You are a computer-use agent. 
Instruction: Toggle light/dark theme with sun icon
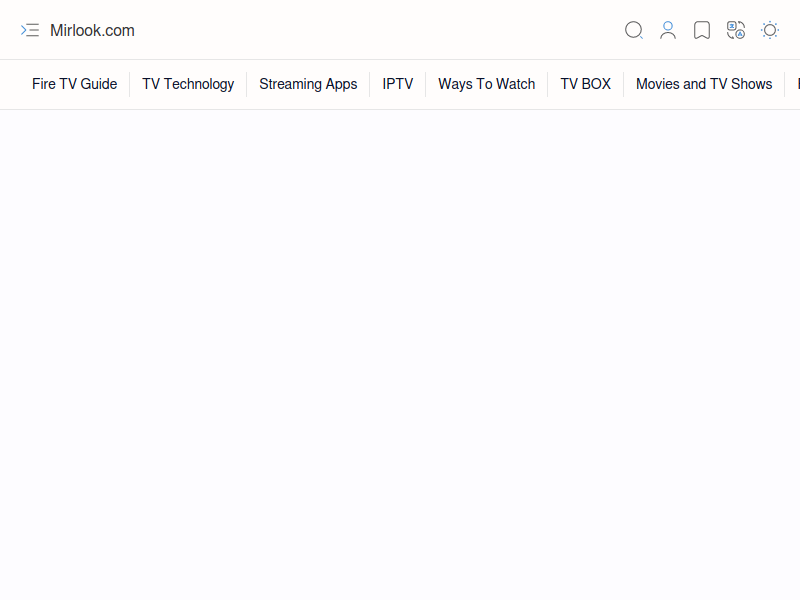coord(770,30)
